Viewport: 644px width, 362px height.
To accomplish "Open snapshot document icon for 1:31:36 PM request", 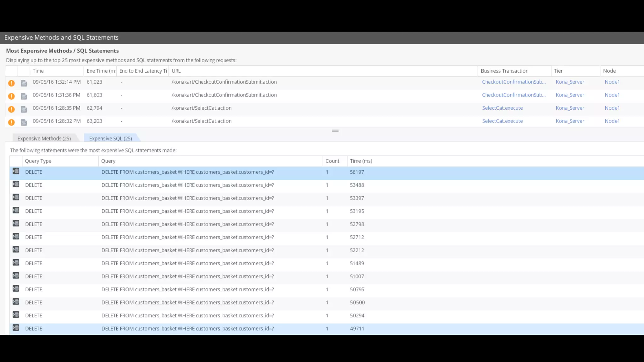I will [x=24, y=96].
